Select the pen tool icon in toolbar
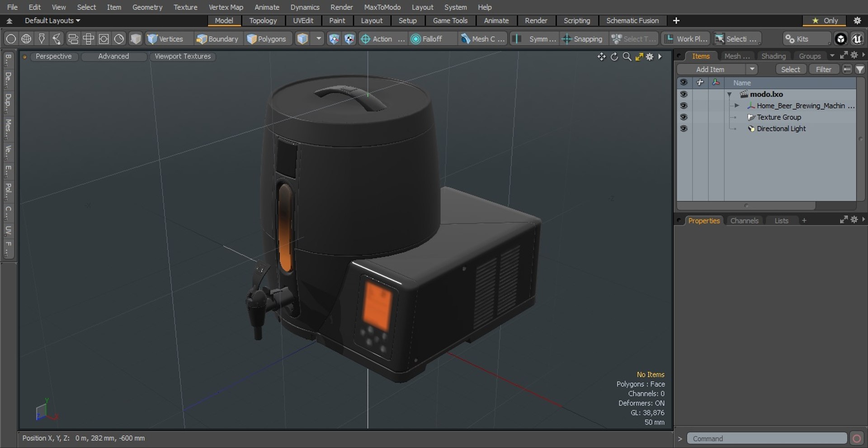Screen dimensions: 868x448 tap(42, 39)
